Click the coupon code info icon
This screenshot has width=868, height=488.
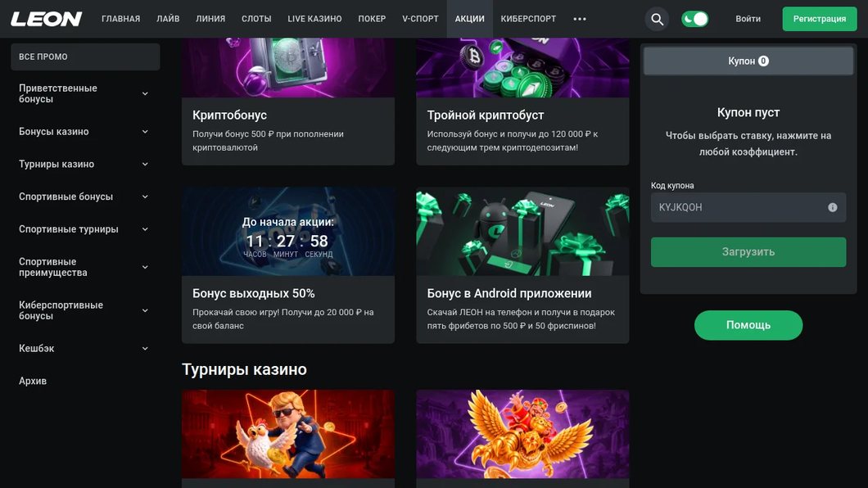click(x=833, y=207)
